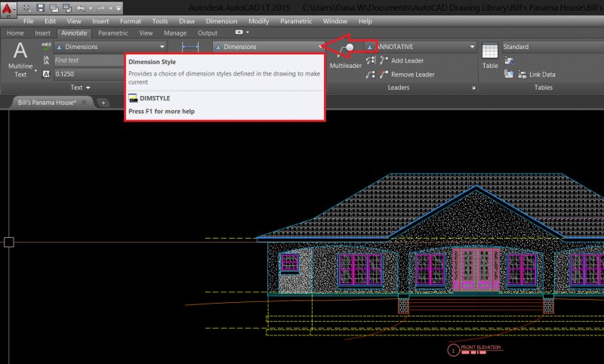Click the Save icon in Quick Access toolbar
604x364 pixels.
point(40,8)
